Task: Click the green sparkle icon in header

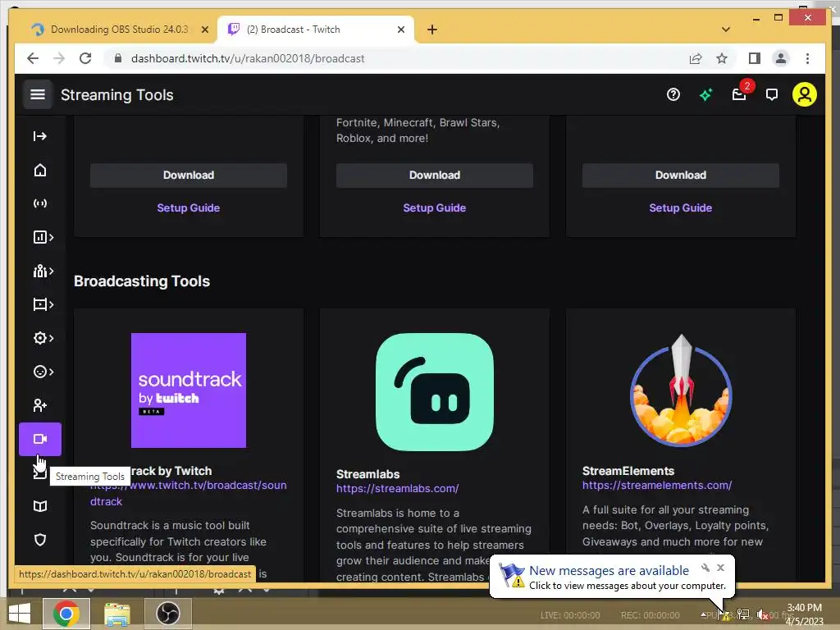Action: pyautogui.click(x=706, y=95)
